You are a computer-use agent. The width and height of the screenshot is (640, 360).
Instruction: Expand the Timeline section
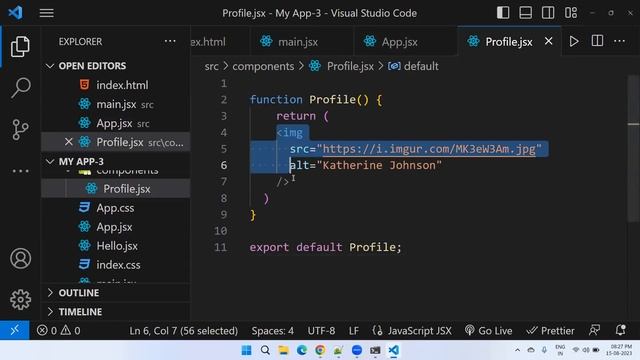pos(116,312)
